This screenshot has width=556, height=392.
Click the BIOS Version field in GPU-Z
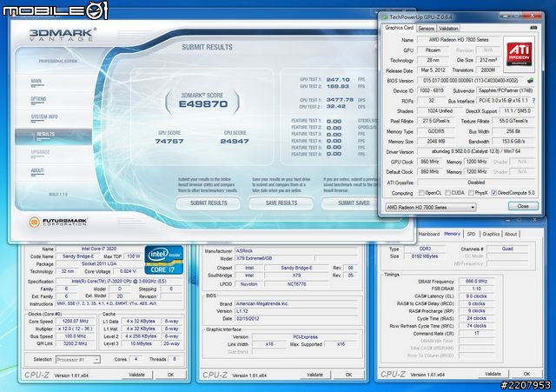[472, 81]
